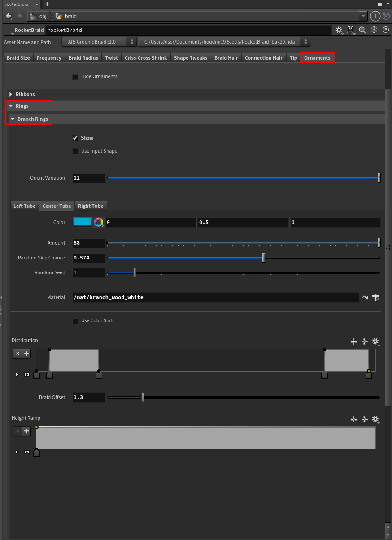
Task: Add a Distribution ramp point with plus button
Action: point(26,354)
